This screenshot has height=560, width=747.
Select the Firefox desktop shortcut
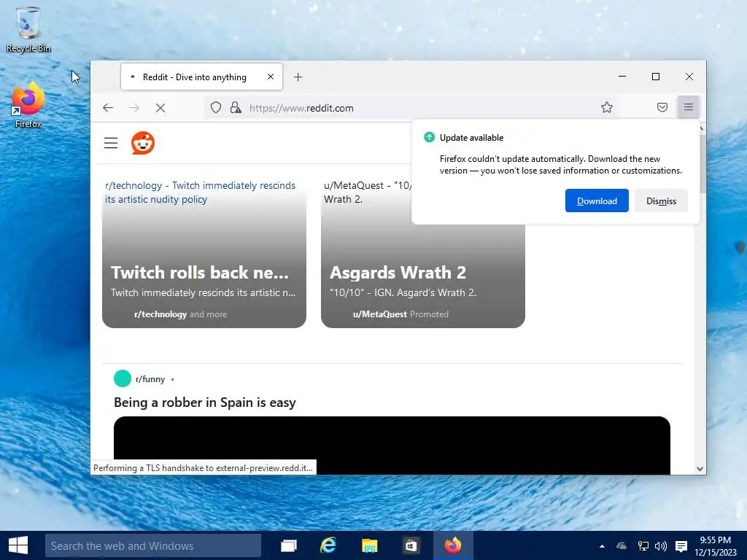pyautogui.click(x=28, y=105)
